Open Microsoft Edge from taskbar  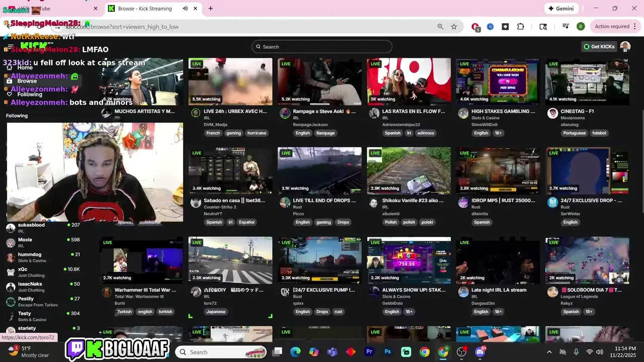[295, 352]
